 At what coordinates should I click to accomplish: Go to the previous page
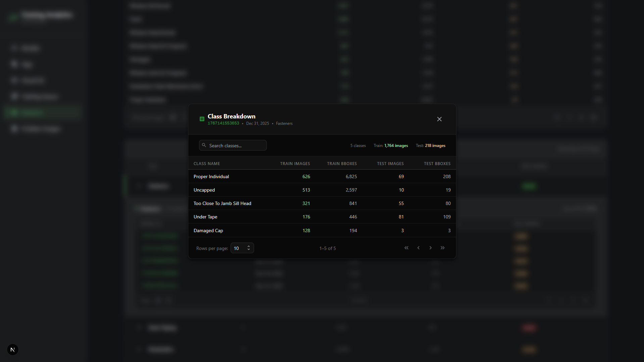pos(418,248)
